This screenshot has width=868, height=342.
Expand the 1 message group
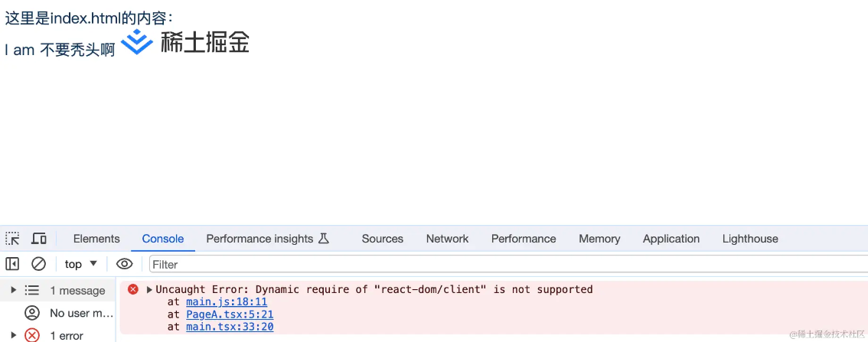click(x=13, y=290)
